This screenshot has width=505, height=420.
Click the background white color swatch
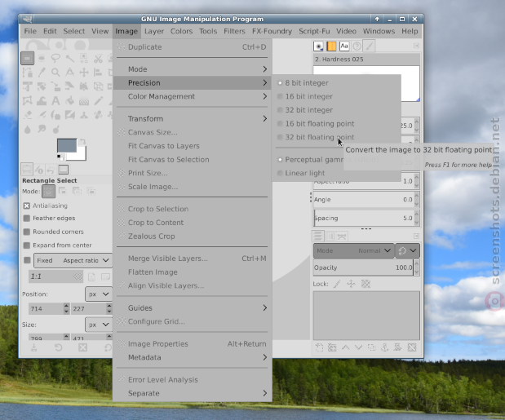pos(81,154)
